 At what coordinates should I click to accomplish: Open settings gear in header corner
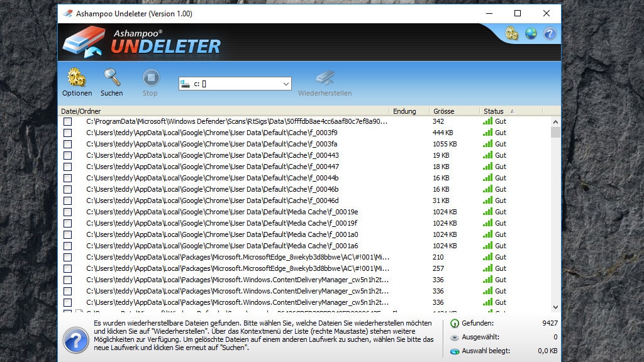tap(512, 33)
